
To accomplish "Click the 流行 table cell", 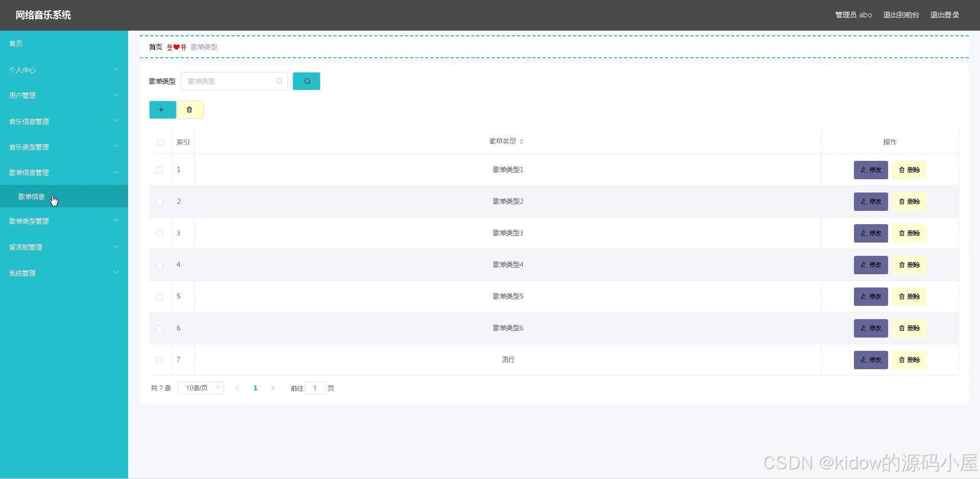I will click(x=508, y=360).
